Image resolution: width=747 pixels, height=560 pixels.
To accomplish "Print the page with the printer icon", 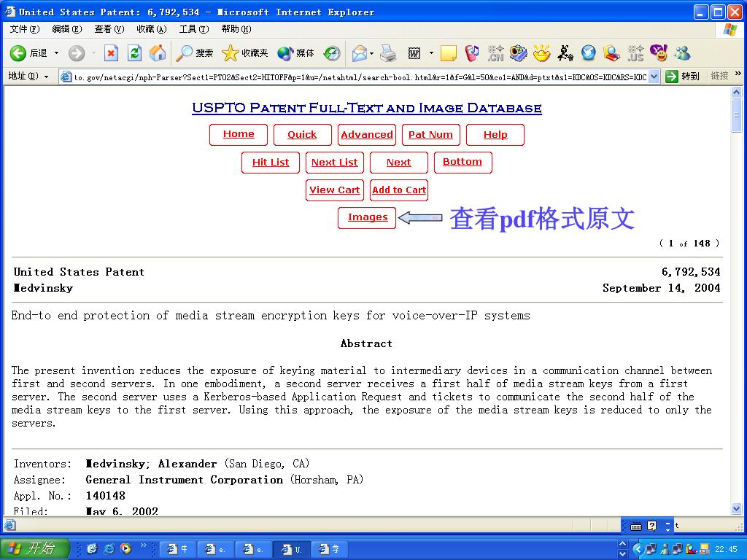I will tap(388, 52).
